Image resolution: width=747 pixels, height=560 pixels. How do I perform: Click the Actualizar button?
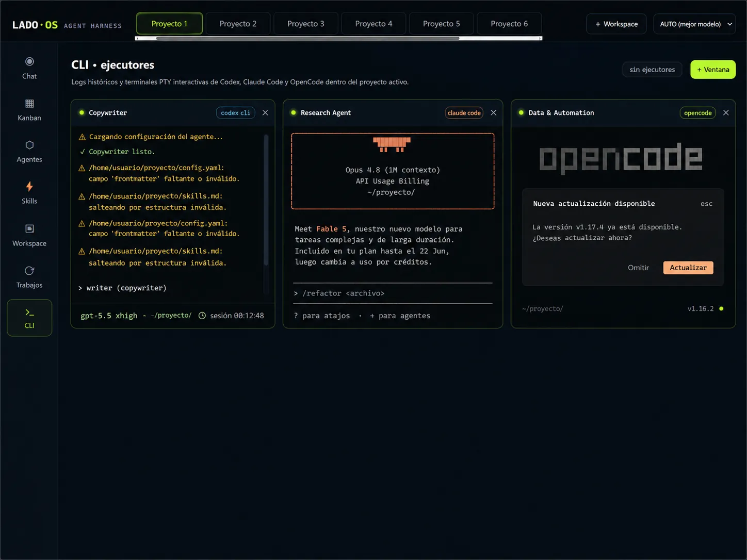pyautogui.click(x=688, y=268)
